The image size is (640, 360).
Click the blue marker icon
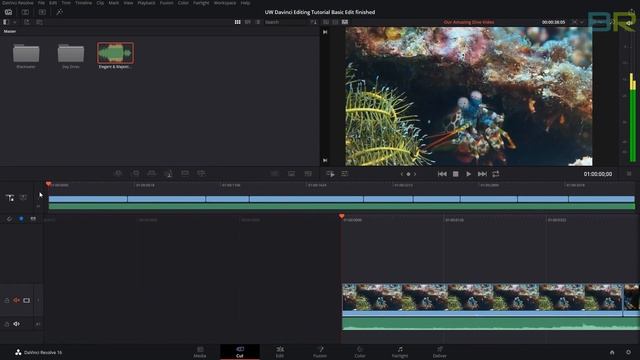pos(21,219)
